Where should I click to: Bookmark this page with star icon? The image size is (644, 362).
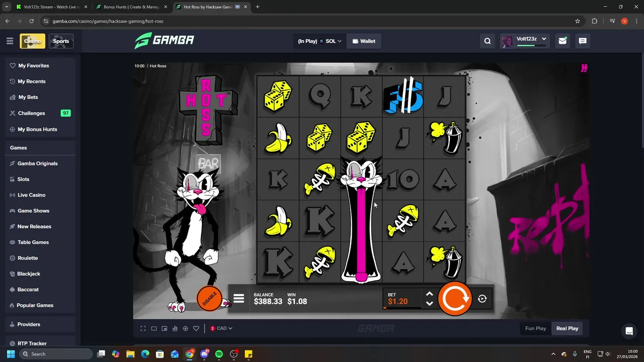coord(578,21)
